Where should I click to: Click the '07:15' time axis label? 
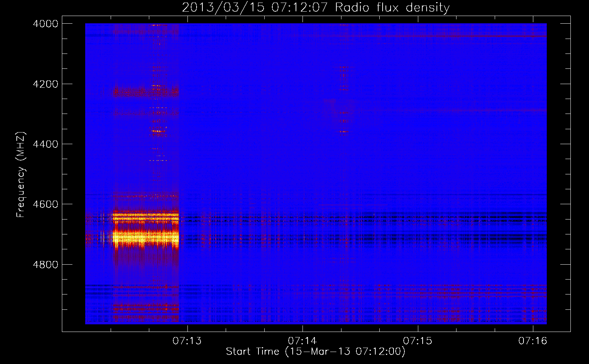pyautogui.click(x=418, y=341)
